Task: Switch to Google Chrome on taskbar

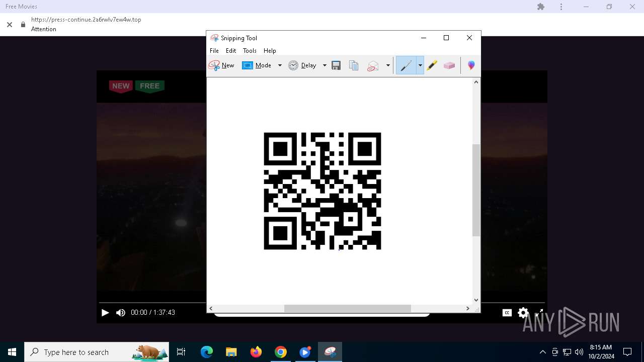Action: click(281, 352)
